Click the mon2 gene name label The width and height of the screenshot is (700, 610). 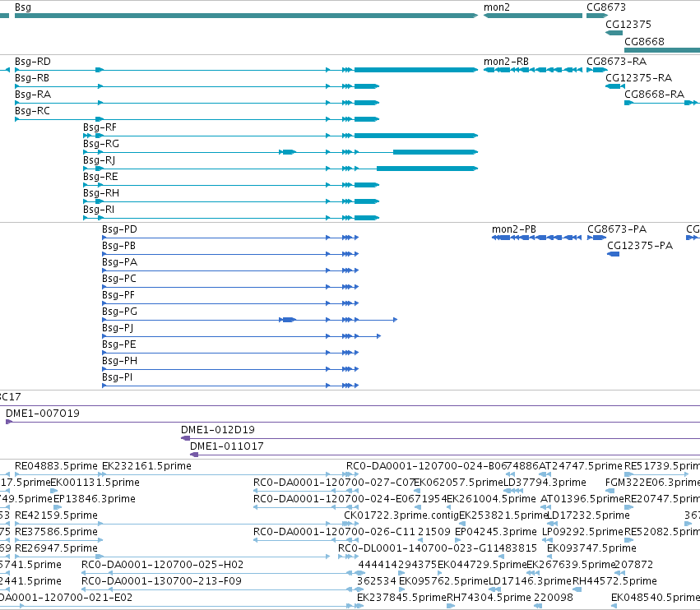[x=497, y=7]
